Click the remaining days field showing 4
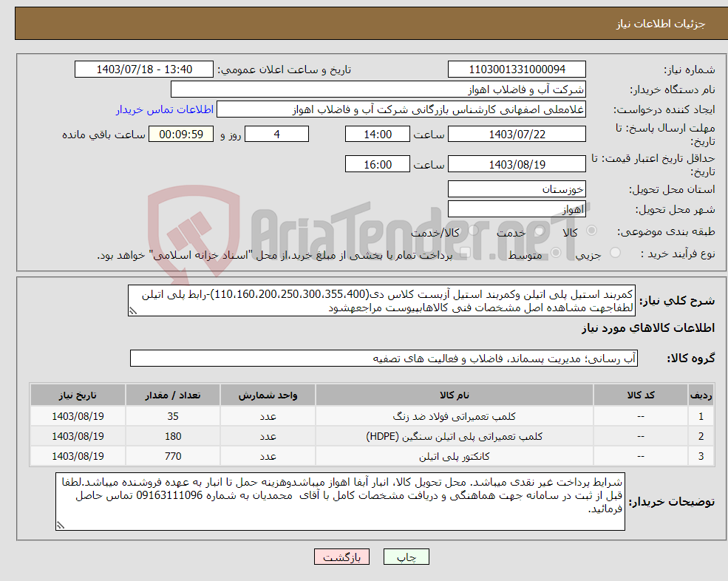Screen dimensions: 728x581 (276, 135)
